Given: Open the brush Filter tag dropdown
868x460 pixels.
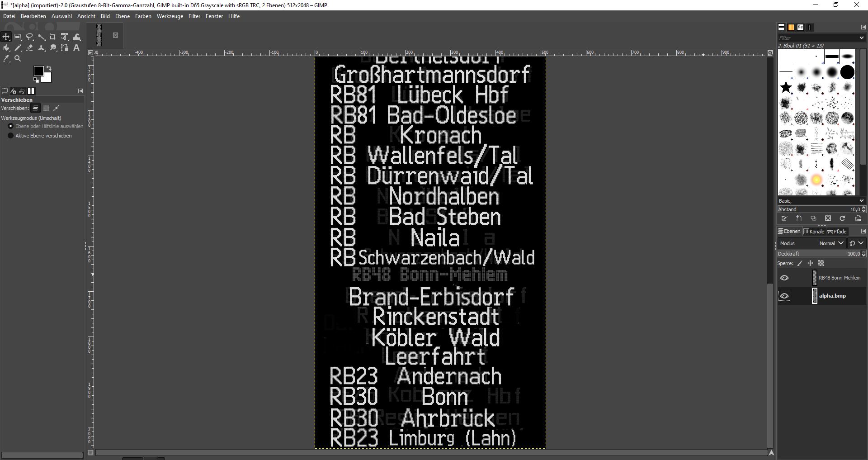Looking at the screenshot, I should tap(862, 38).
